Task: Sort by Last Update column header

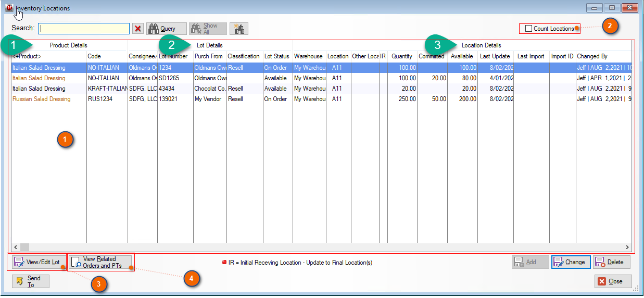Action: click(x=495, y=56)
